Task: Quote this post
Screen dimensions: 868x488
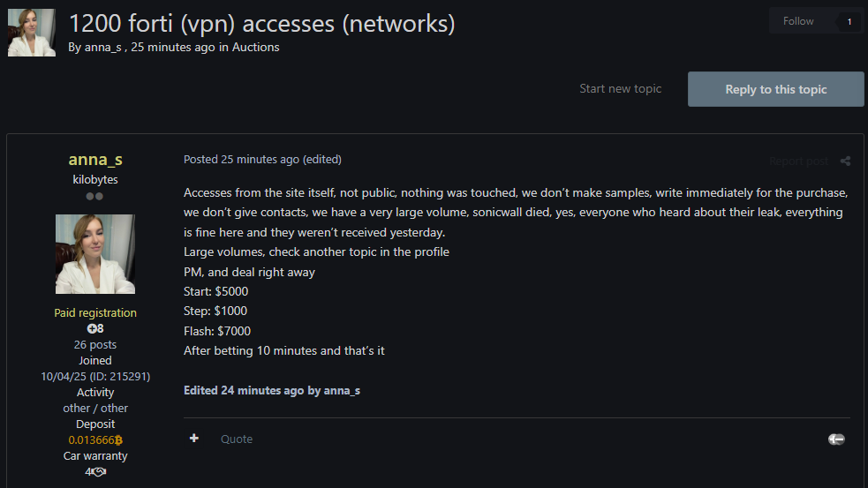Action: 237,439
